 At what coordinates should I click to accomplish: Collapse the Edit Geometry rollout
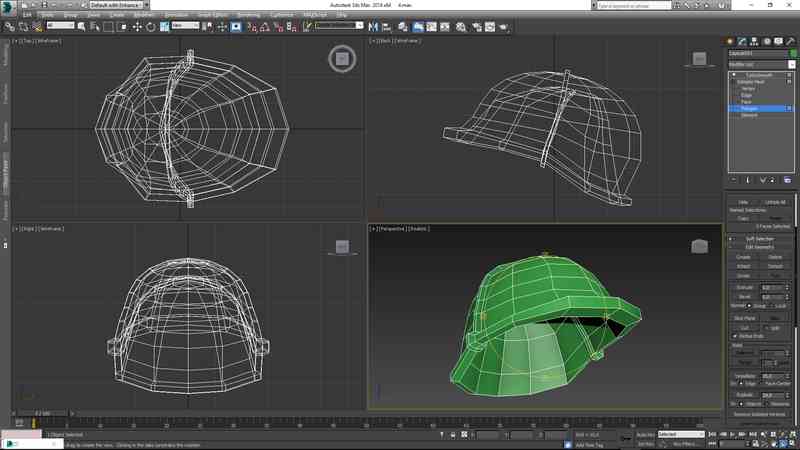click(760, 247)
